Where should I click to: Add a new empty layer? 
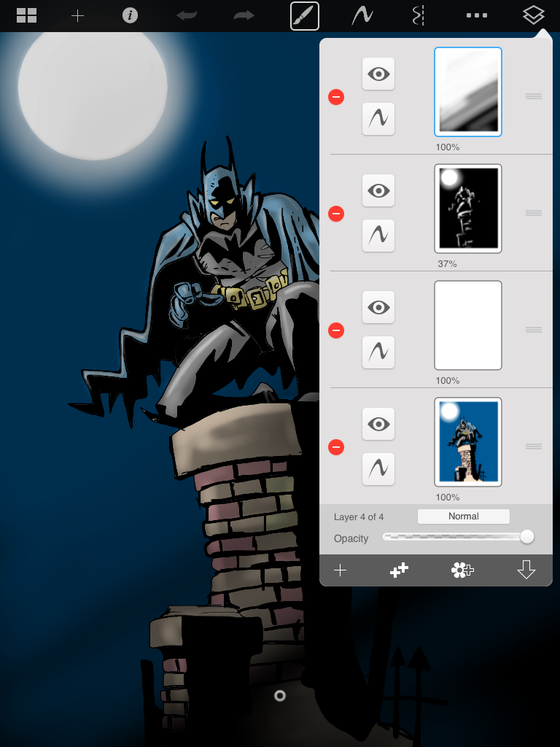(x=340, y=570)
